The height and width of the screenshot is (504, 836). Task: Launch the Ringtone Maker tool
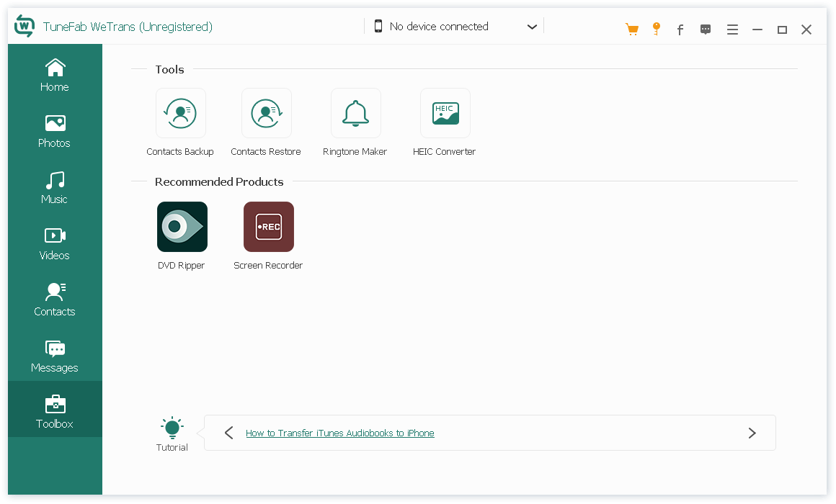pyautogui.click(x=355, y=113)
